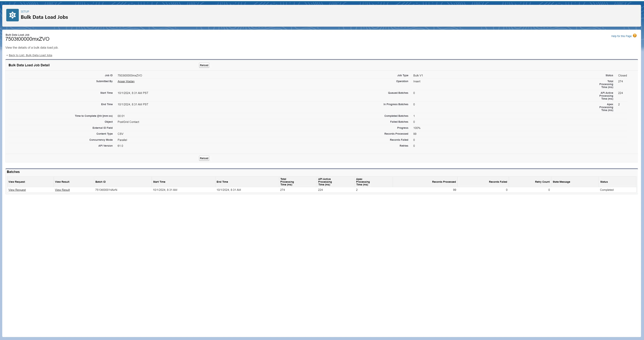Open the View Result link in batch row
Image resolution: width=644 pixels, height=340 pixels.
coord(62,190)
